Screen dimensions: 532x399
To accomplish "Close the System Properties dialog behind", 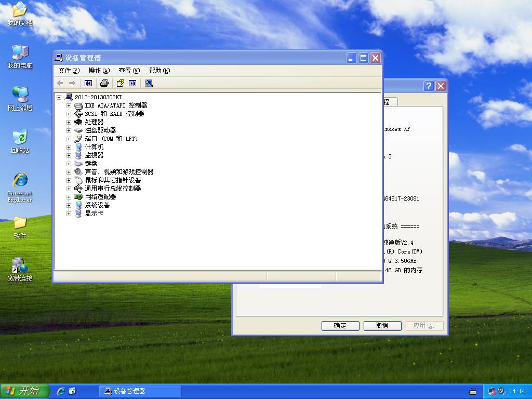I will pos(441,86).
